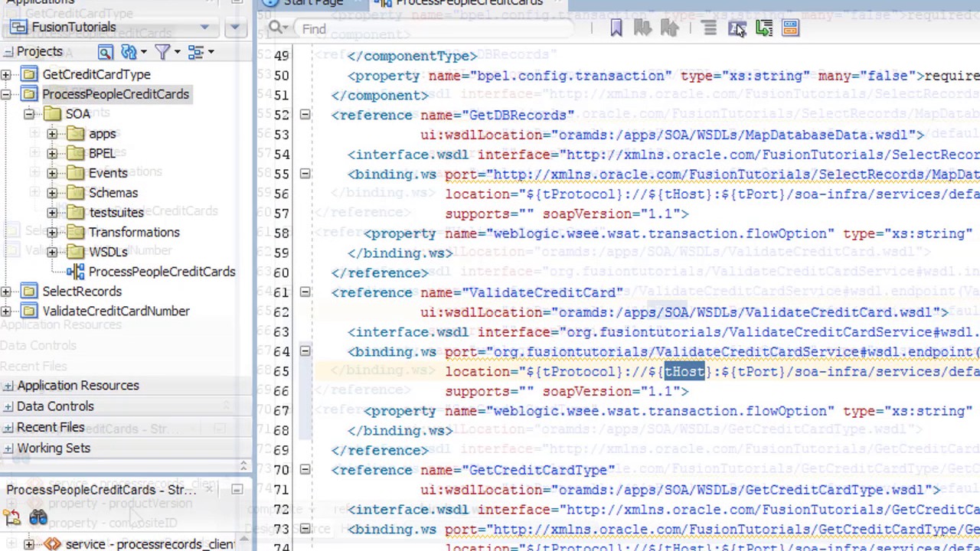Image resolution: width=980 pixels, height=551 pixels.
Task: Go to next bookmark
Action: 642,28
